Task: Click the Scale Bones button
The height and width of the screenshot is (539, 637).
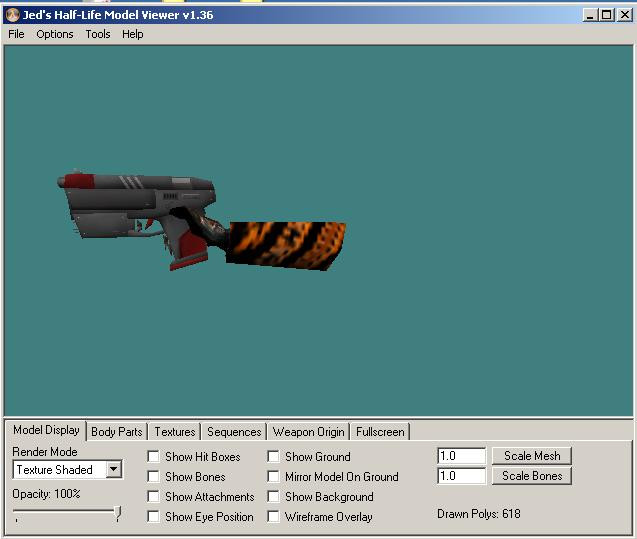Action: click(x=532, y=476)
